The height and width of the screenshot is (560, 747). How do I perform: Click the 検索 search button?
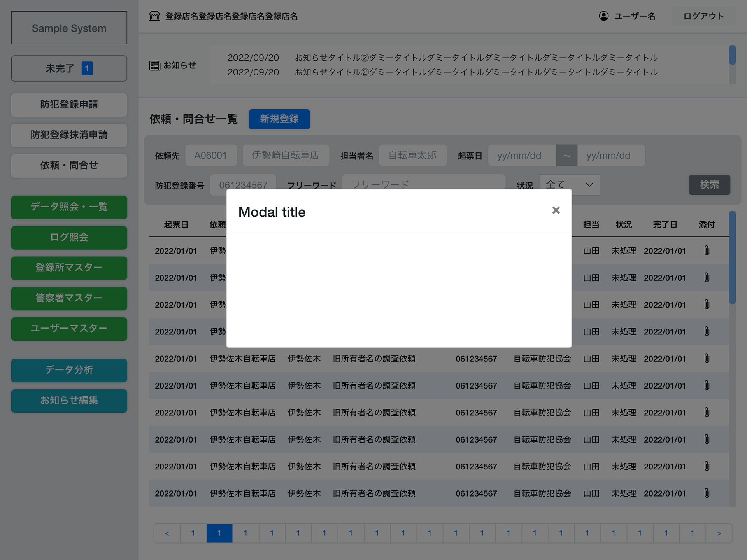[709, 185]
